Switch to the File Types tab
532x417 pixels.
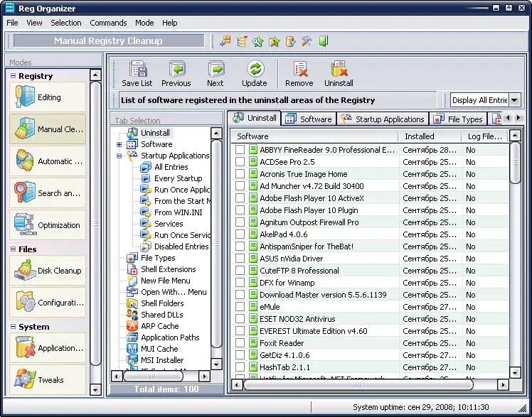tap(459, 119)
